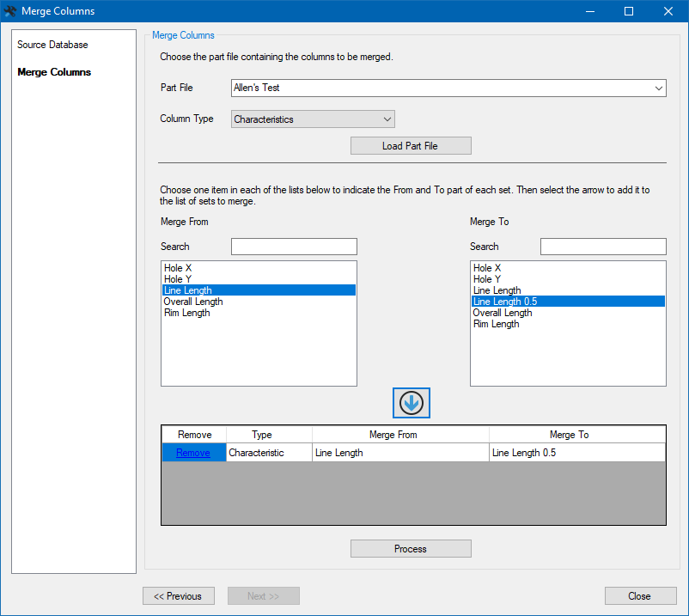This screenshot has height=616, width=689.
Task: Click the Merge From Search input field
Action: click(294, 247)
